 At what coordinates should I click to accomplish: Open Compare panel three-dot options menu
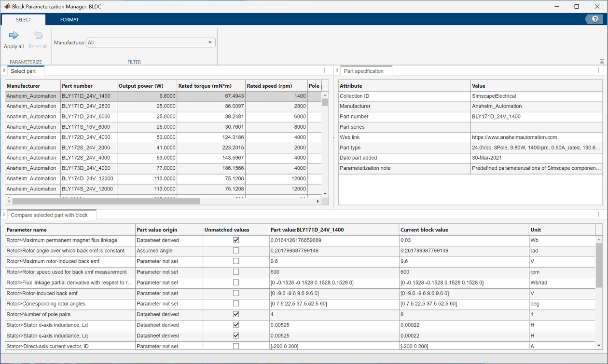point(598,215)
